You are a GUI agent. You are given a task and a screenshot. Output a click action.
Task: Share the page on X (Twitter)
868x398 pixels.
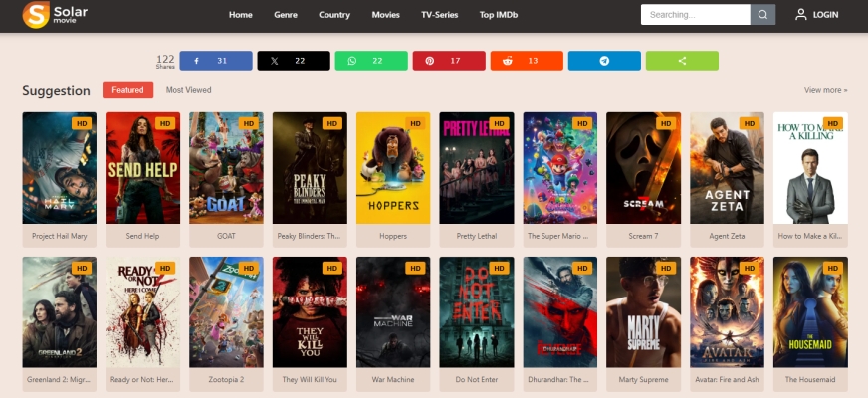293,61
